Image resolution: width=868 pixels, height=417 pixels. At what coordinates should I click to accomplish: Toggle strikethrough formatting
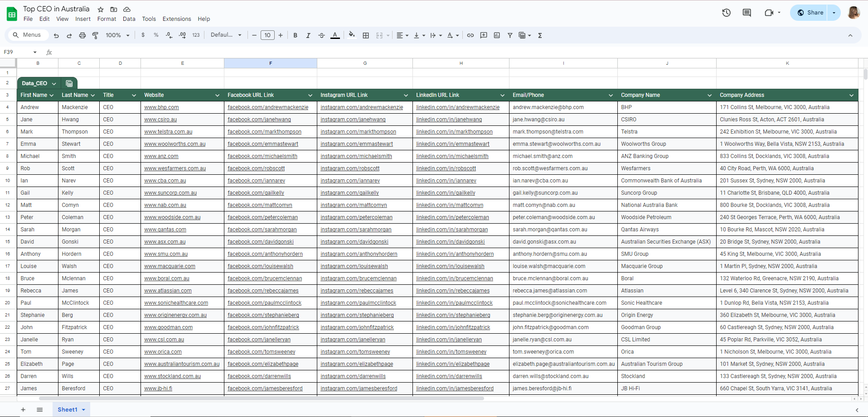[321, 35]
